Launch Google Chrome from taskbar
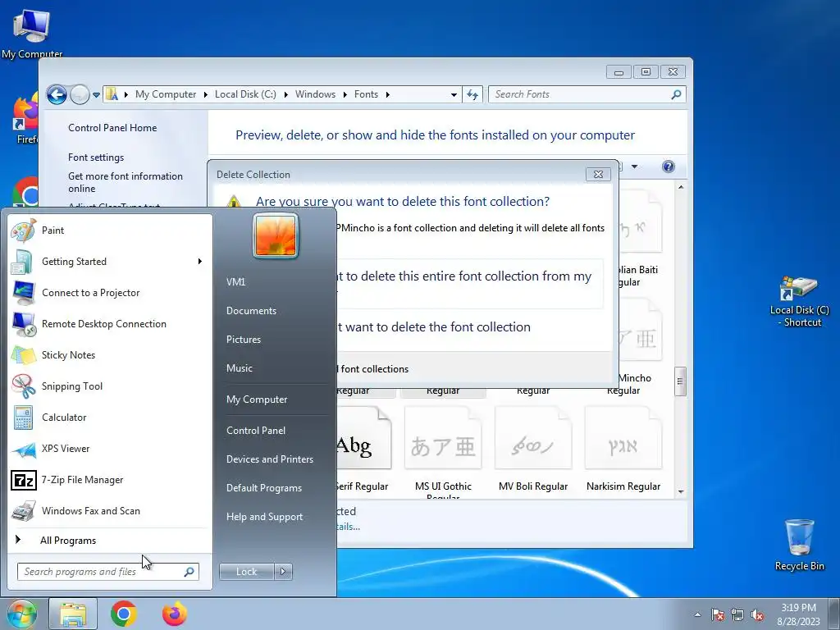Image resolution: width=840 pixels, height=630 pixels. [x=124, y=614]
